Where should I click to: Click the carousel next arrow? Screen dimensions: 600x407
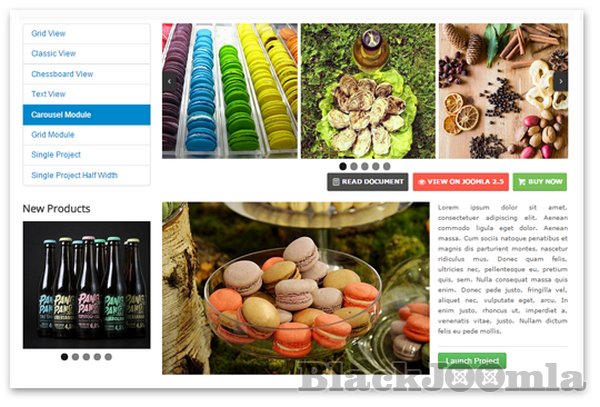pos(561,81)
